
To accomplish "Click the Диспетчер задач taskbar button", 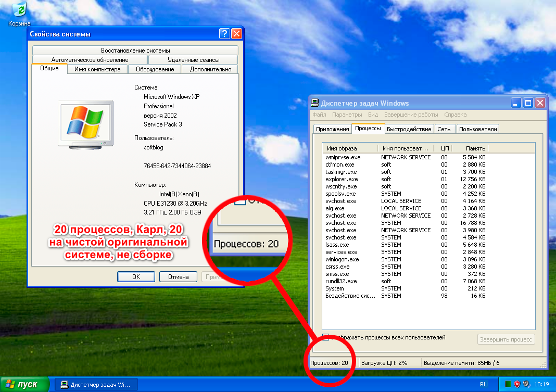I will point(96,385).
